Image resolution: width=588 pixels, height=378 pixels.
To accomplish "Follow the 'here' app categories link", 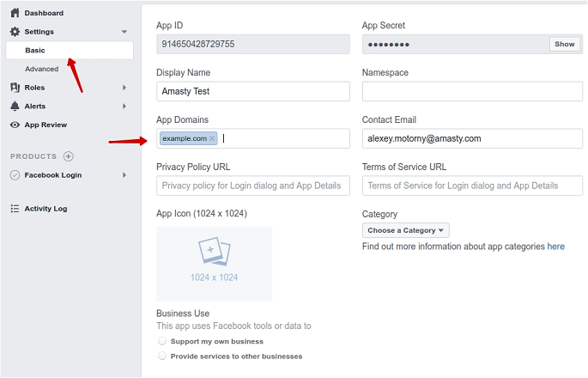I will [x=555, y=247].
